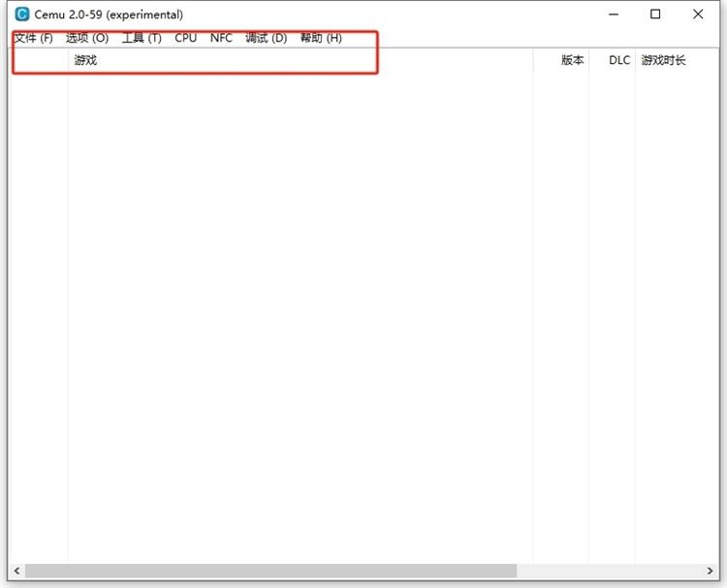
Task: Open the 文件 (F) menu
Action: (33, 38)
